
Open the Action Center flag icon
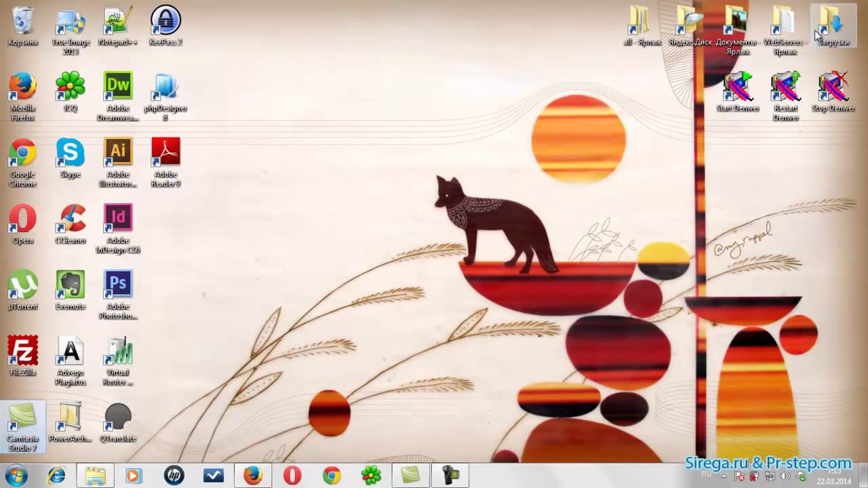(739, 476)
